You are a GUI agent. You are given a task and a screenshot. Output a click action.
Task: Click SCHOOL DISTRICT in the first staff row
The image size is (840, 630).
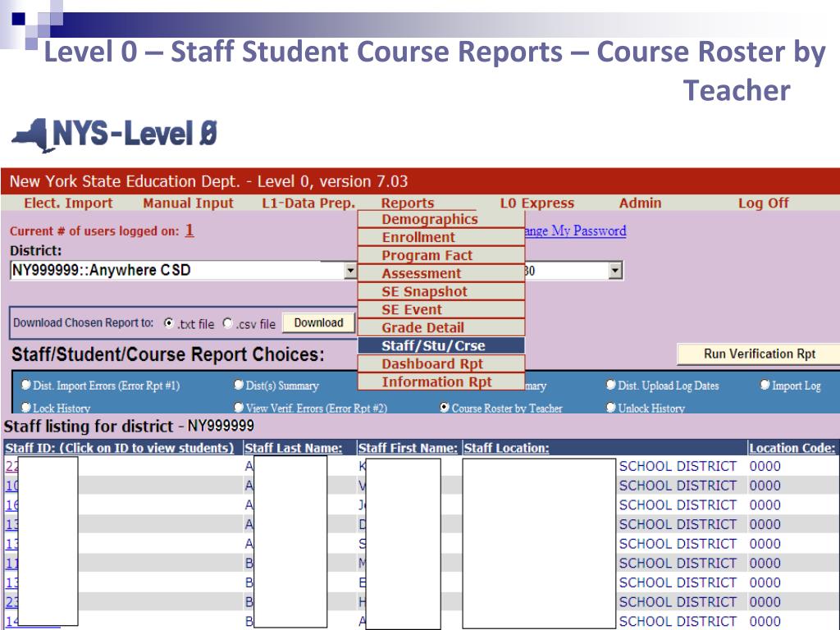(x=678, y=466)
